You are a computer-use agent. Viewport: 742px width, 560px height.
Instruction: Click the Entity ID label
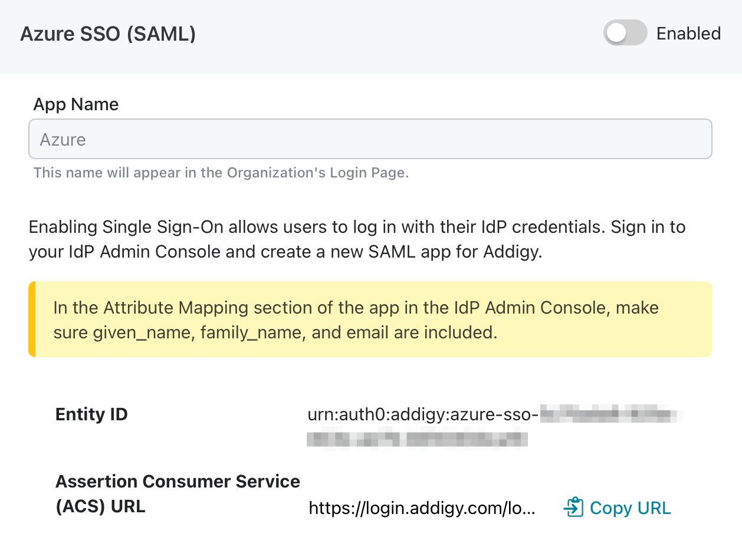[x=91, y=414]
